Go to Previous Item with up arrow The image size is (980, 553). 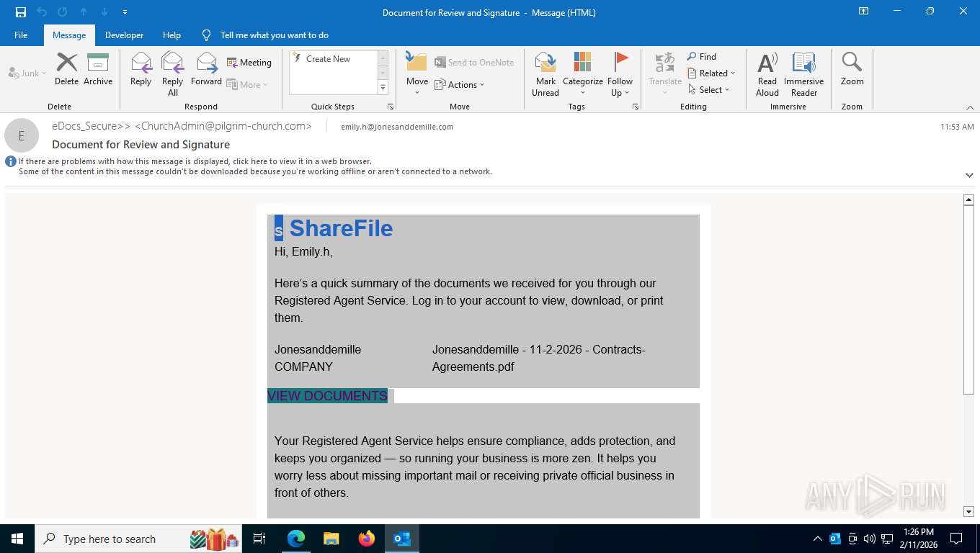coord(84,12)
